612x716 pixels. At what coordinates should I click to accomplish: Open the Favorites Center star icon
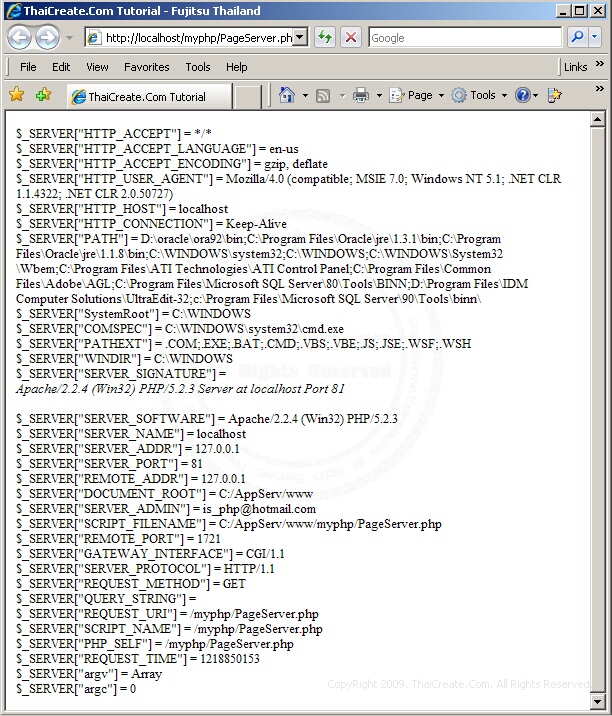click(16, 95)
